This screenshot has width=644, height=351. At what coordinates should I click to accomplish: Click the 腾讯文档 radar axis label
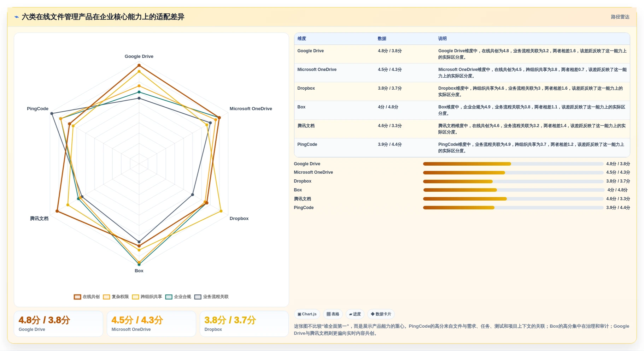[x=39, y=219]
